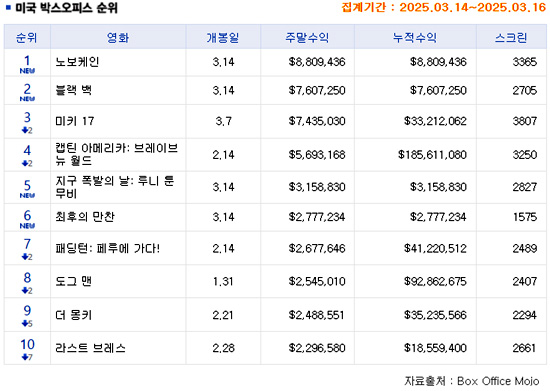
Task: Click the down arrow under rank 4
Action: 27,163
